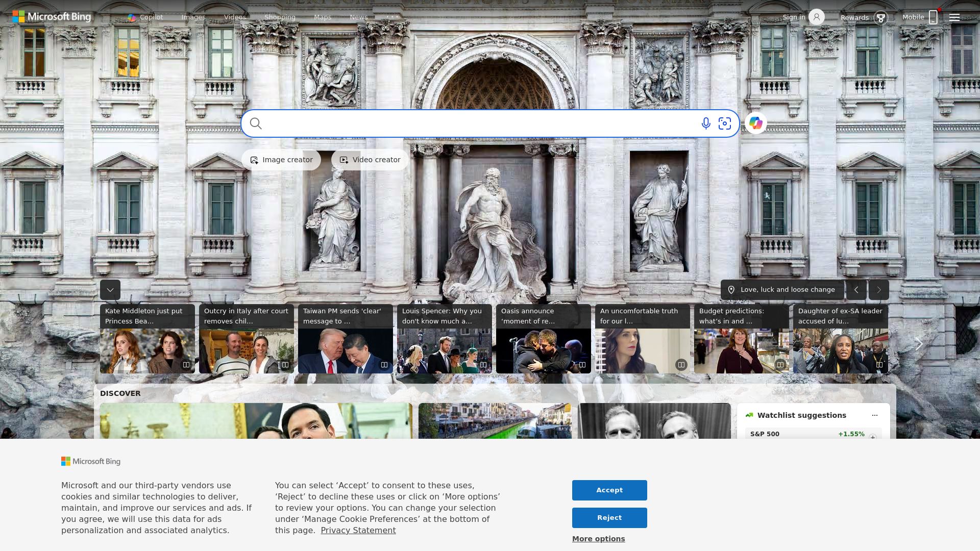This screenshot has width=980, height=551.
Task: Go back in trivia with the left arrow
Action: 856,289
